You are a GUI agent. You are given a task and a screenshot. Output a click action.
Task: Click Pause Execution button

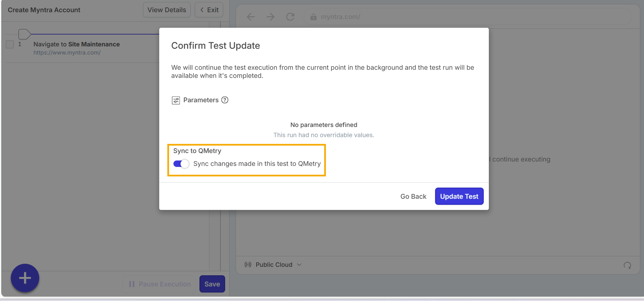[160, 284]
